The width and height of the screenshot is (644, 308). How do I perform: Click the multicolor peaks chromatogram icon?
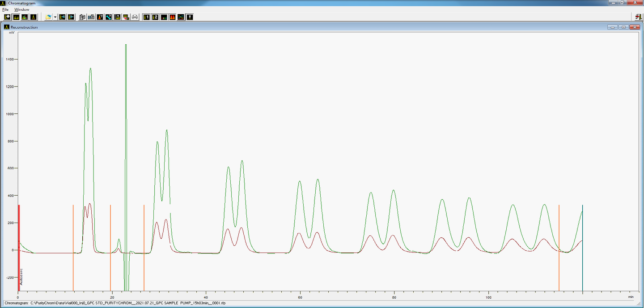(x=25, y=17)
